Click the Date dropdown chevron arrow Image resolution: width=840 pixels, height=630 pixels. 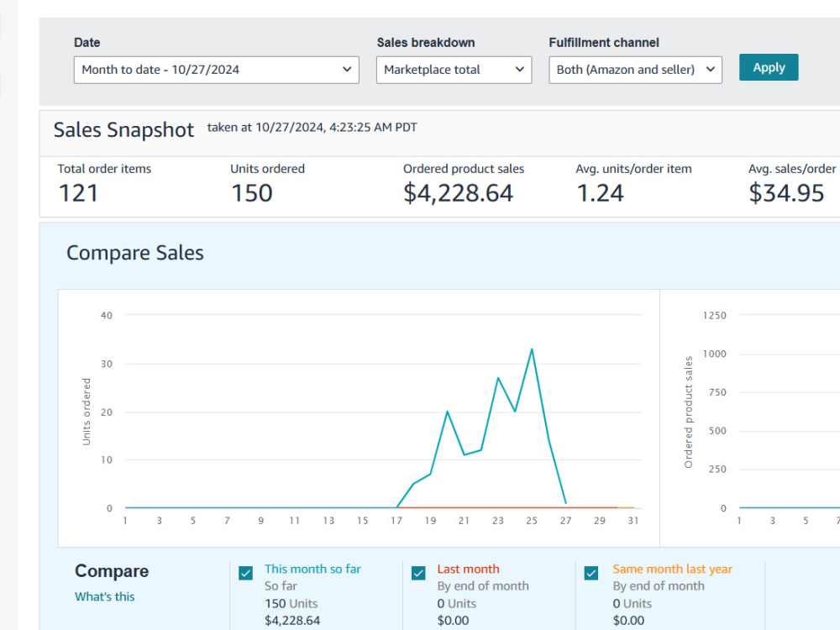[x=347, y=69]
